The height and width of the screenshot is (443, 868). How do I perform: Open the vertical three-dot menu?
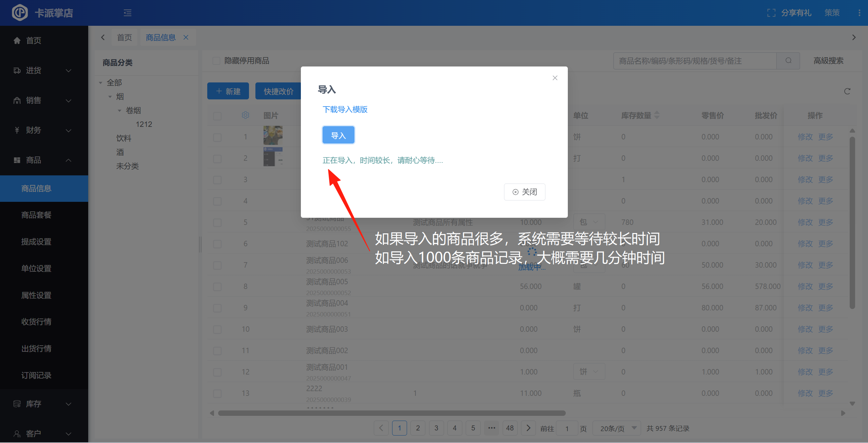click(859, 13)
